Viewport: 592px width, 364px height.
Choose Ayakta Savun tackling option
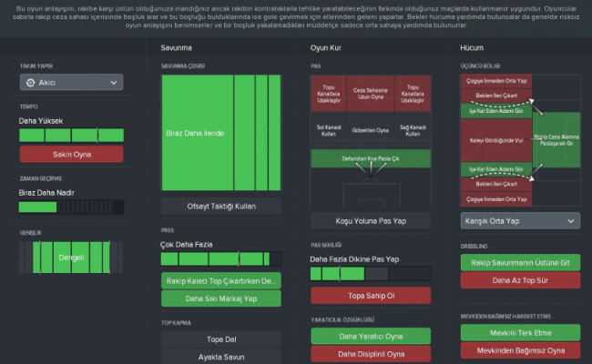pos(221,357)
